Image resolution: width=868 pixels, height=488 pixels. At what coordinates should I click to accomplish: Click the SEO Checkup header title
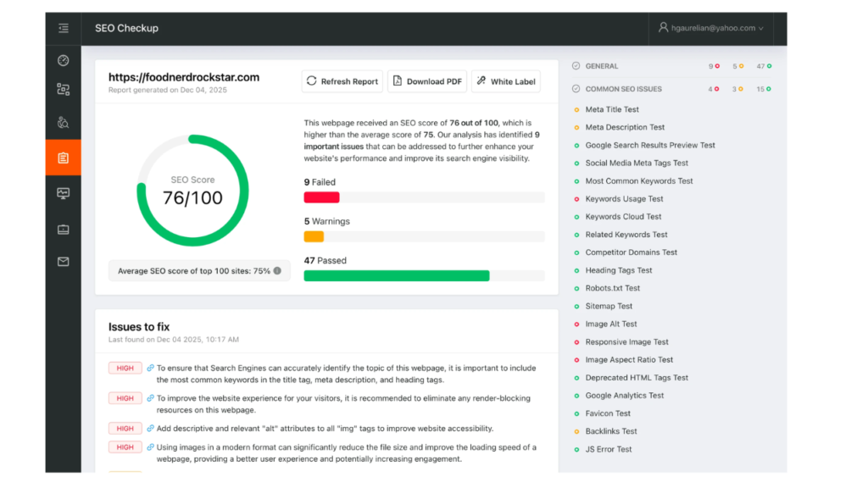coord(126,28)
